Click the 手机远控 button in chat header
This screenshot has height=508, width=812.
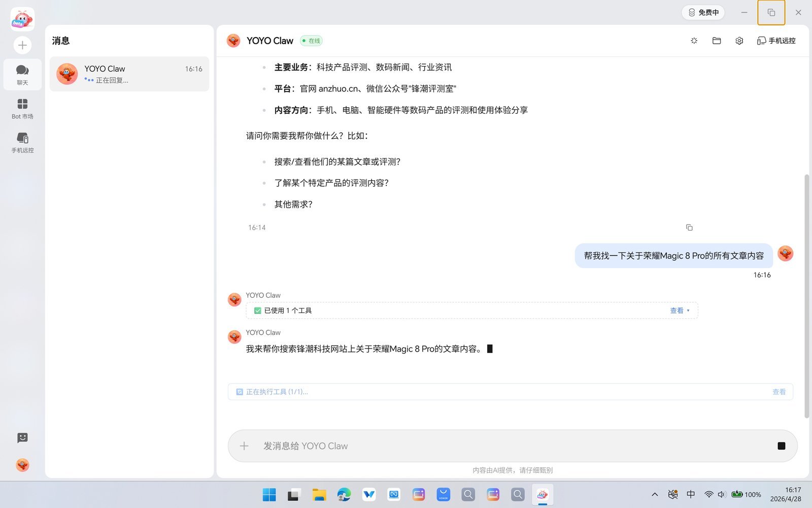[776, 41]
